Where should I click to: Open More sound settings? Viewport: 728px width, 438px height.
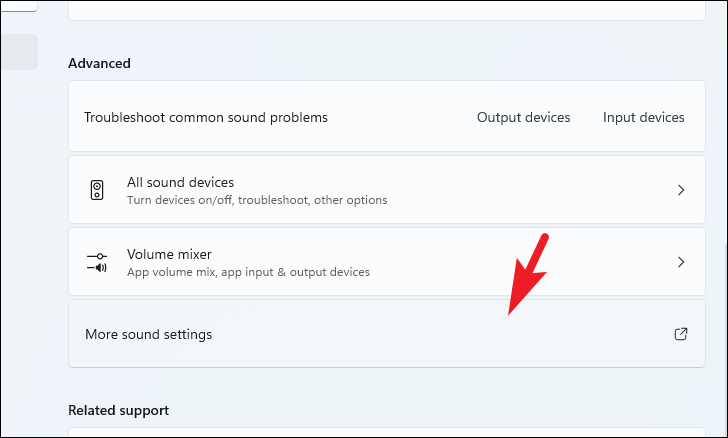pos(387,334)
